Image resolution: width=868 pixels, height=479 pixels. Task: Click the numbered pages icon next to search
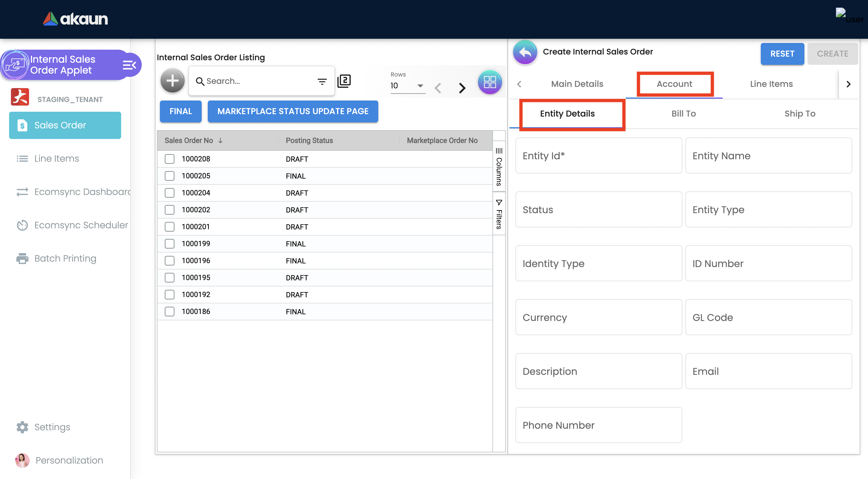[x=344, y=81]
